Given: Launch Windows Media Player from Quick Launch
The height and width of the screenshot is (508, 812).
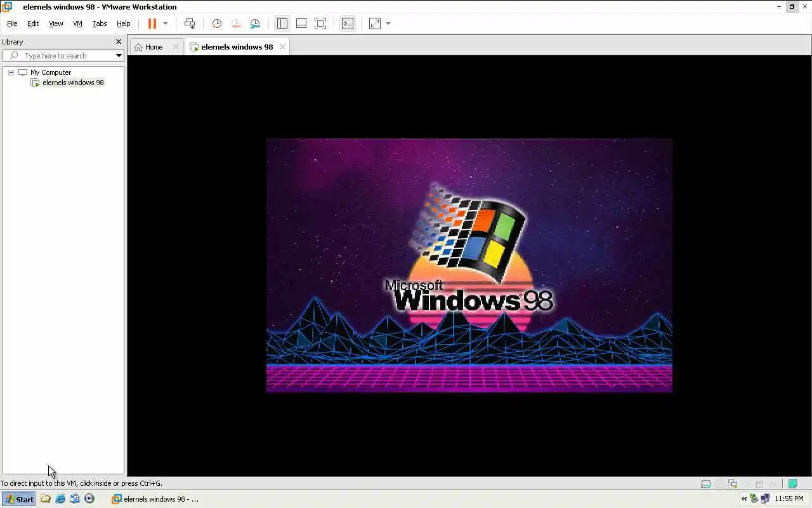Looking at the screenshot, I should pos(89,499).
